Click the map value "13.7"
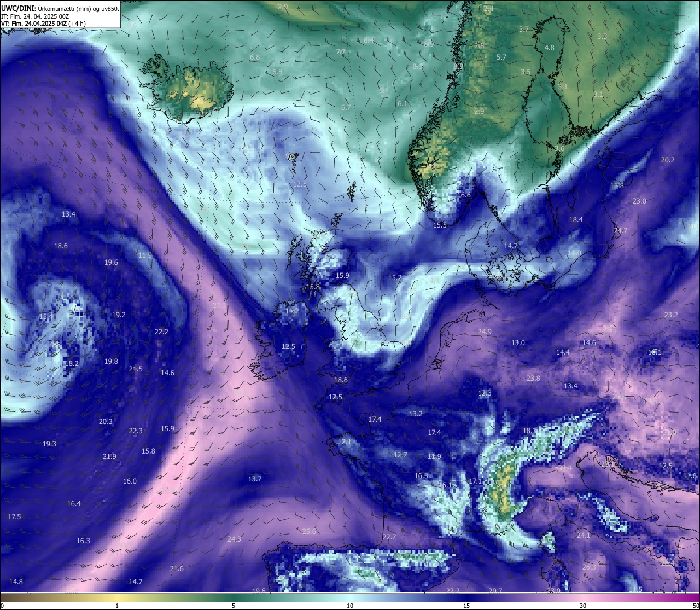 pyautogui.click(x=255, y=479)
